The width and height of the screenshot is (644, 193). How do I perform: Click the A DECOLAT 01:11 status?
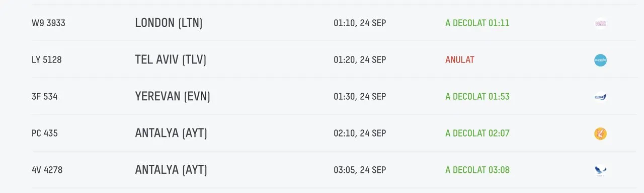point(477,23)
